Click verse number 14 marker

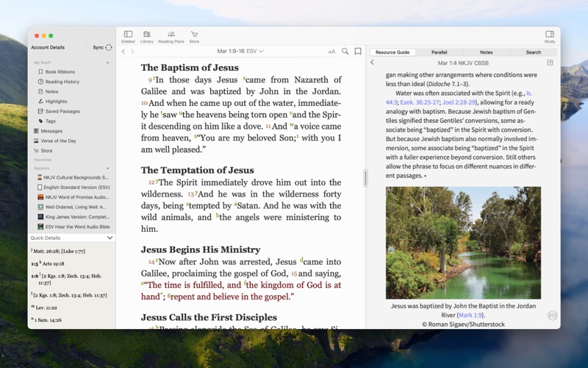(x=151, y=262)
